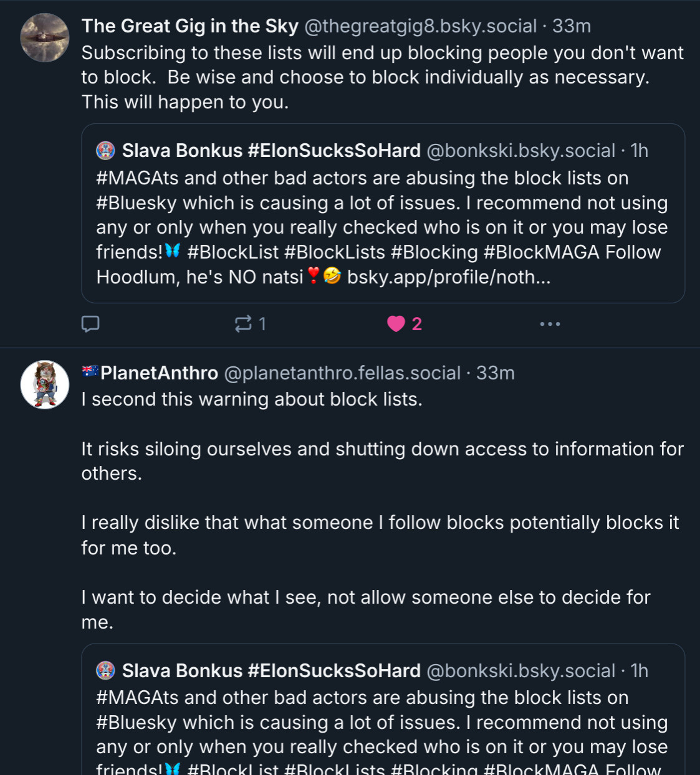Open the 33m timestamp on first post
The width and height of the screenshot is (700, 775).
click(x=572, y=26)
